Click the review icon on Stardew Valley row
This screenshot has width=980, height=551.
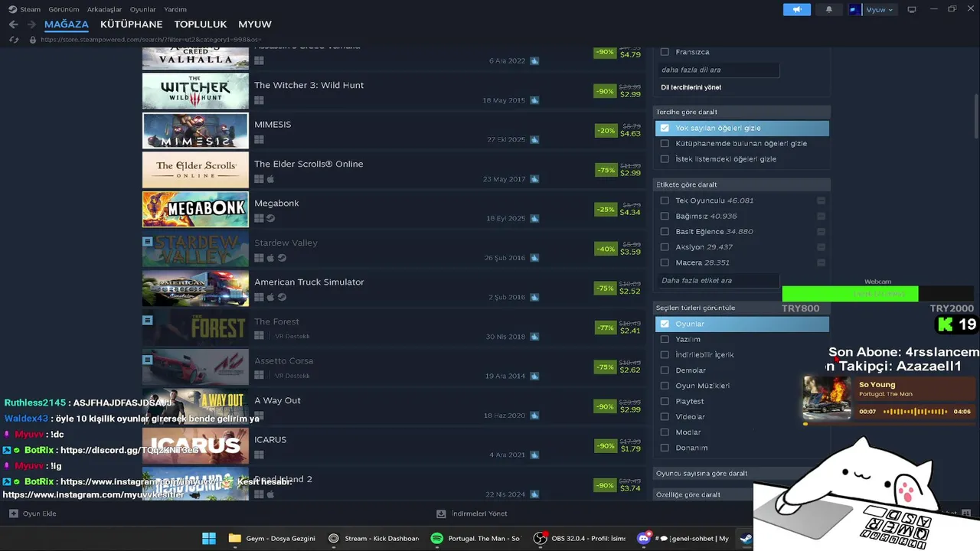pyautogui.click(x=534, y=258)
